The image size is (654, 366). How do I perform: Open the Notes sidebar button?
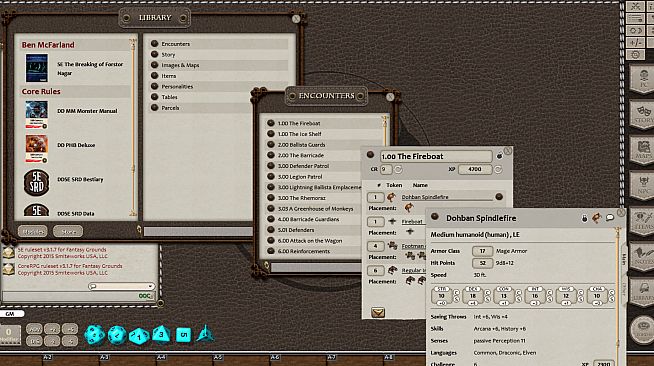click(x=642, y=257)
